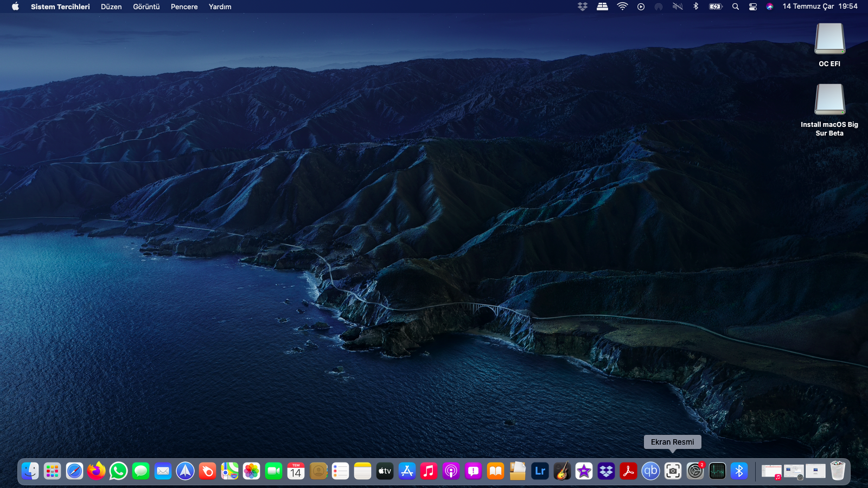Open the Apple menu
868x488 pixels.
(15, 7)
